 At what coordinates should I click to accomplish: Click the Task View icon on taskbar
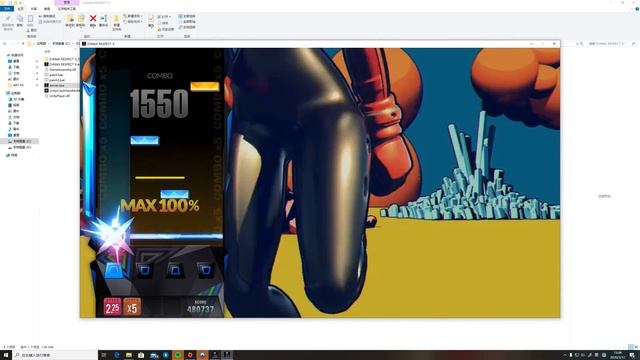104,355
